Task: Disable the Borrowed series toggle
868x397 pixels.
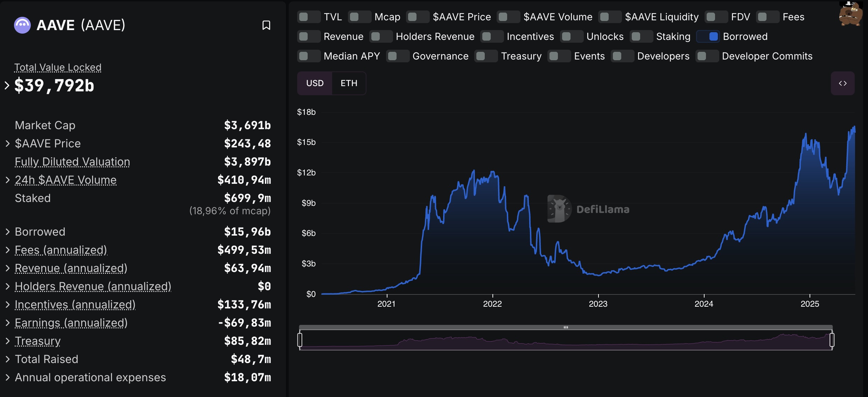Action: [x=708, y=36]
